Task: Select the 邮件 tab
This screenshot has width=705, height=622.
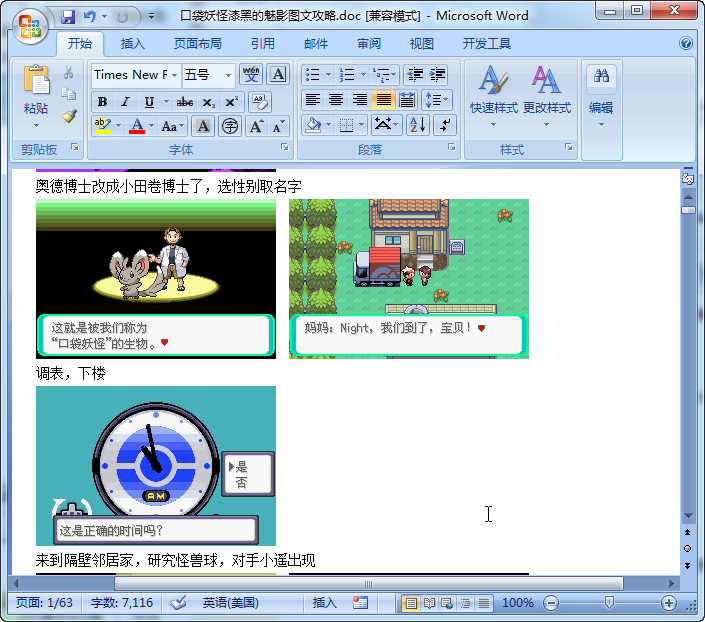Action: pos(316,44)
